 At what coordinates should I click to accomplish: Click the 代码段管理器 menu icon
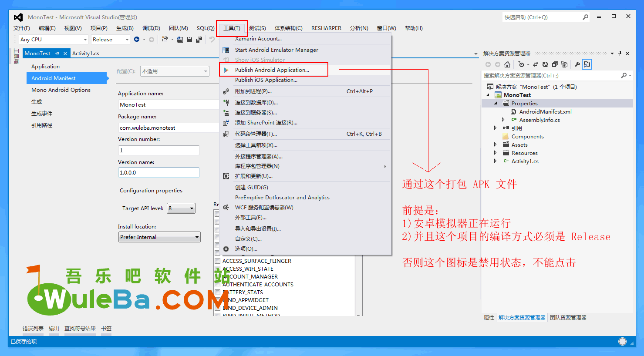(x=226, y=134)
